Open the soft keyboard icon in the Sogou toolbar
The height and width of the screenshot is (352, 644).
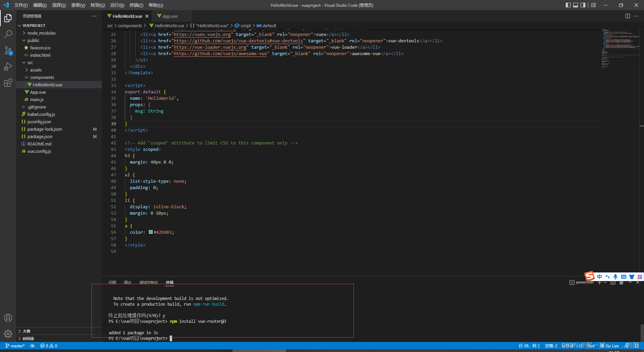coord(624,277)
